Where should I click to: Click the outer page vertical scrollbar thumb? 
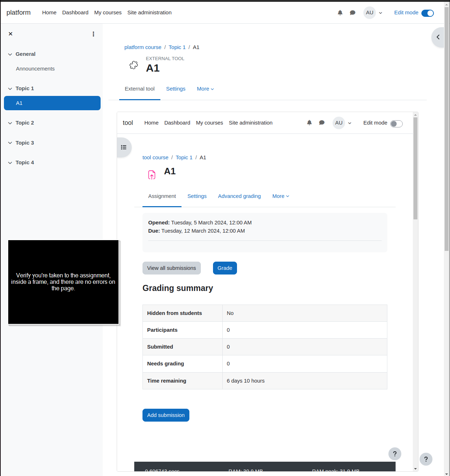coord(447,129)
